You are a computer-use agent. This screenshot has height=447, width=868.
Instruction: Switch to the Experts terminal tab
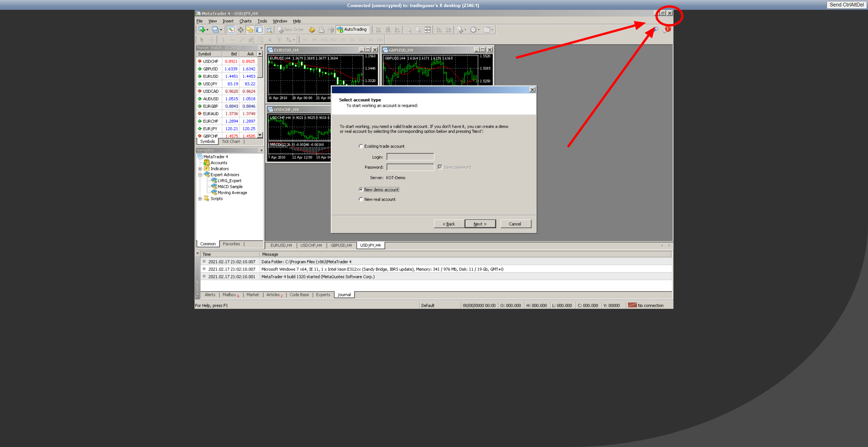point(323,295)
